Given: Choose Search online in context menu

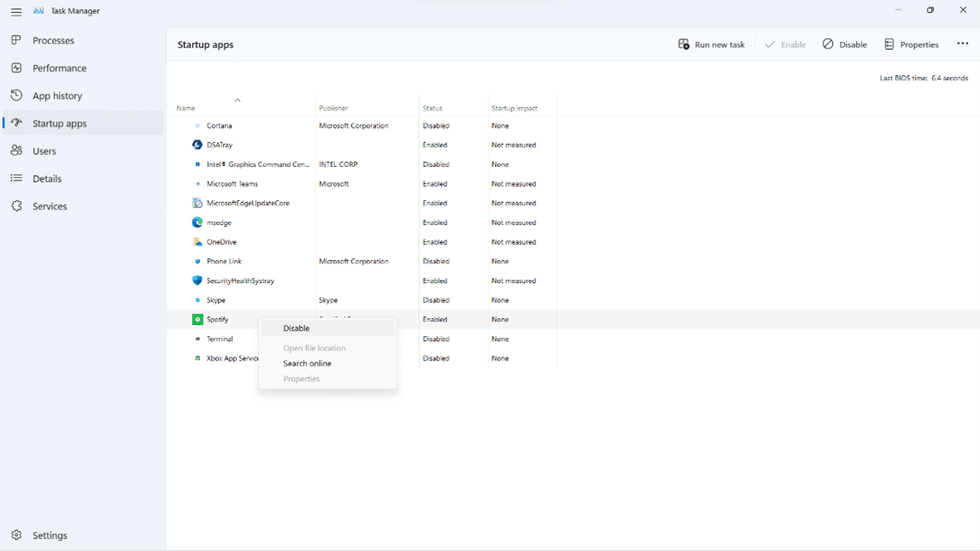Looking at the screenshot, I should [328, 364].
